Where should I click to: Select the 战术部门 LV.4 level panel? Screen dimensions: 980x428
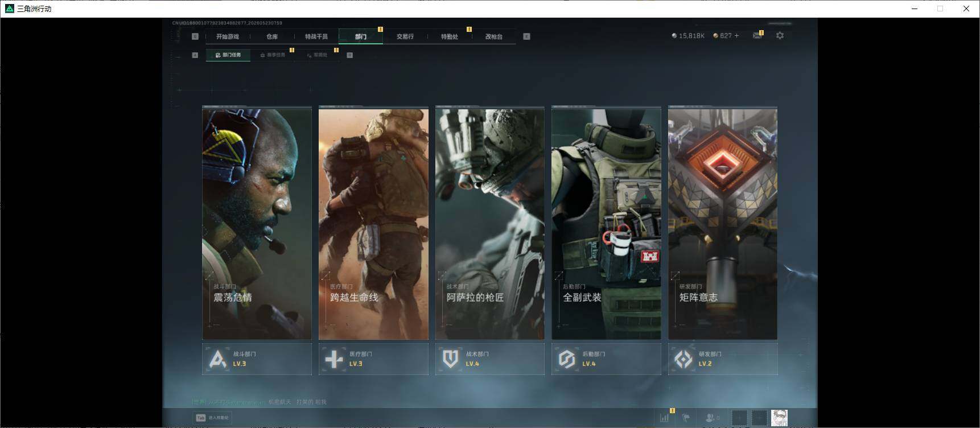click(489, 359)
